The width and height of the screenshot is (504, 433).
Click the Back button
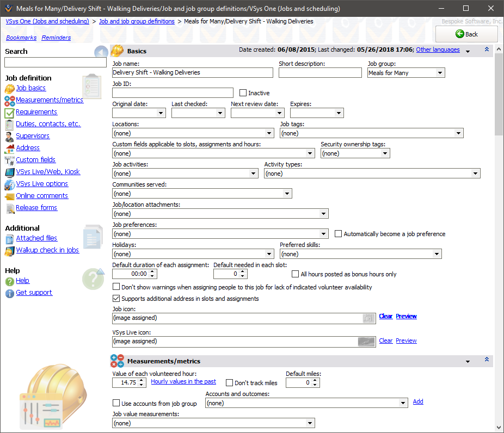coord(466,34)
